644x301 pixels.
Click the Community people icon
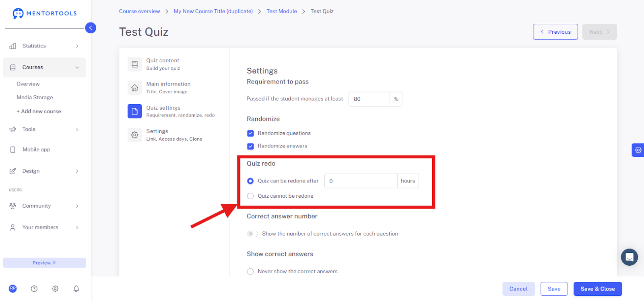[x=13, y=206]
